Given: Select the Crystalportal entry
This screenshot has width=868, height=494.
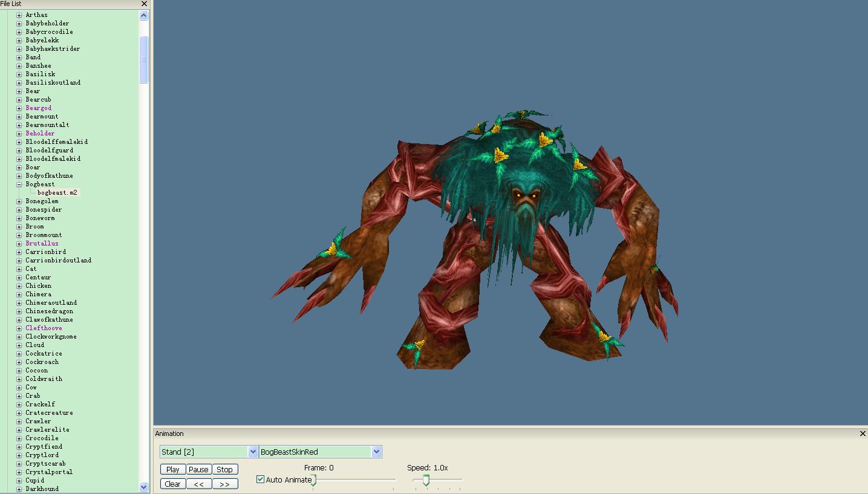Looking at the screenshot, I should (x=49, y=472).
